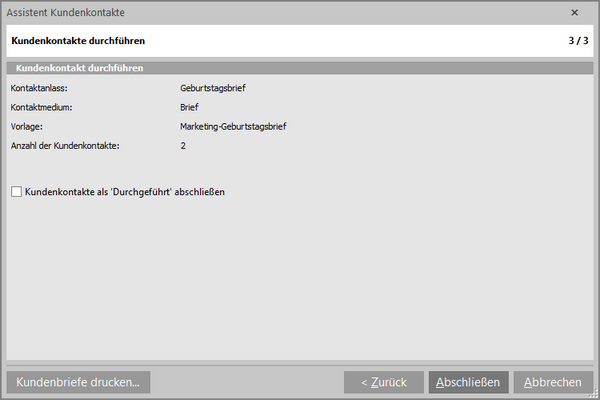Click the contact count value 2
The image size is (600, 400).
[x=183, y=146]
